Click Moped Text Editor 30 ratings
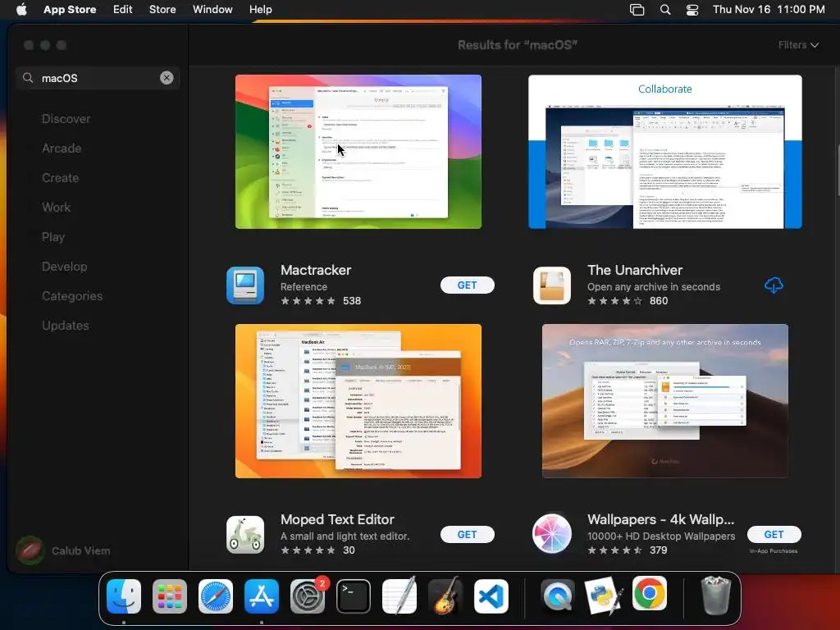The height and width of the screenshot is (630, 840). (x=317, y=550)
